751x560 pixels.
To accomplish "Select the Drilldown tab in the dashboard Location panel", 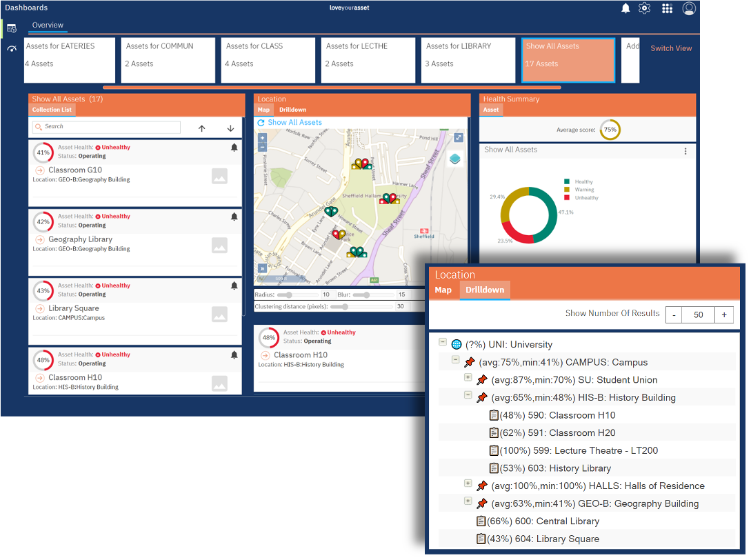I will [x=292, y=110].
